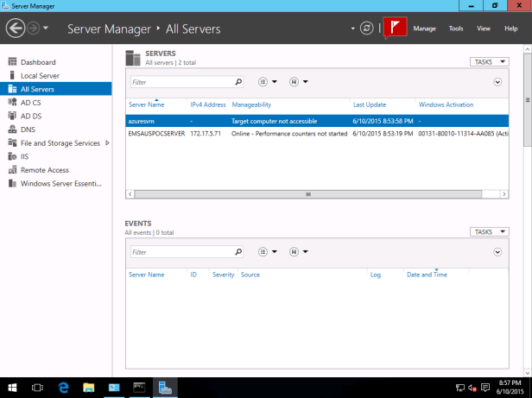The image size is (532, 398).
Task: Collapse the Servers filter expander chevron
Action: [497, 82]
